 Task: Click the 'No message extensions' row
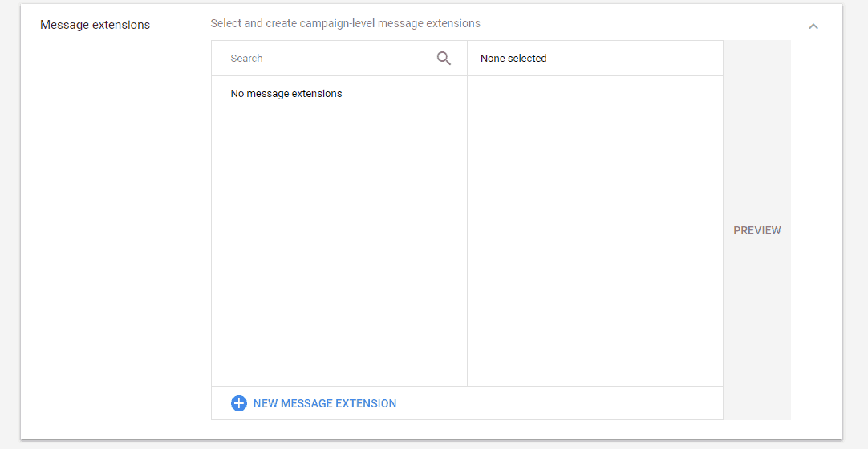(x=339, y=94)
